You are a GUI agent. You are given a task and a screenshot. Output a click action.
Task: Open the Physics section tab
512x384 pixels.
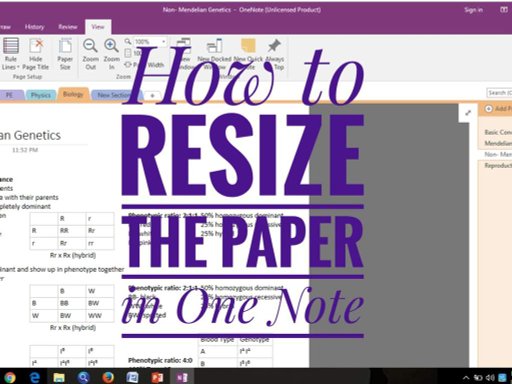click(x=41, y=95)
